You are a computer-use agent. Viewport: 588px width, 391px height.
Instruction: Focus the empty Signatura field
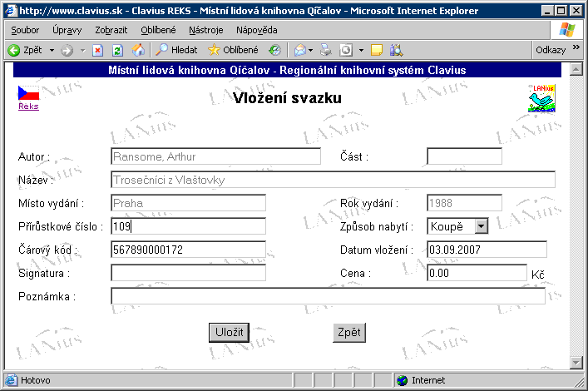coord(188,273)
